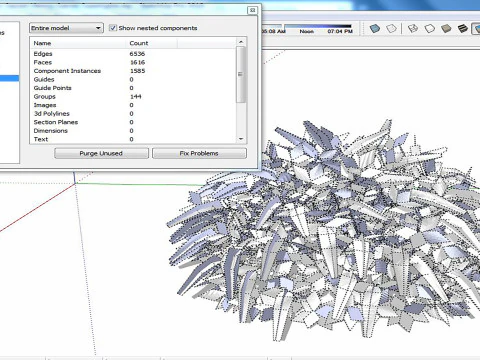Image resolution: width=480 pixels, height=360 pixels.
Task: Select Shaded With Textures style icon
Action: [x=463, y=29]
